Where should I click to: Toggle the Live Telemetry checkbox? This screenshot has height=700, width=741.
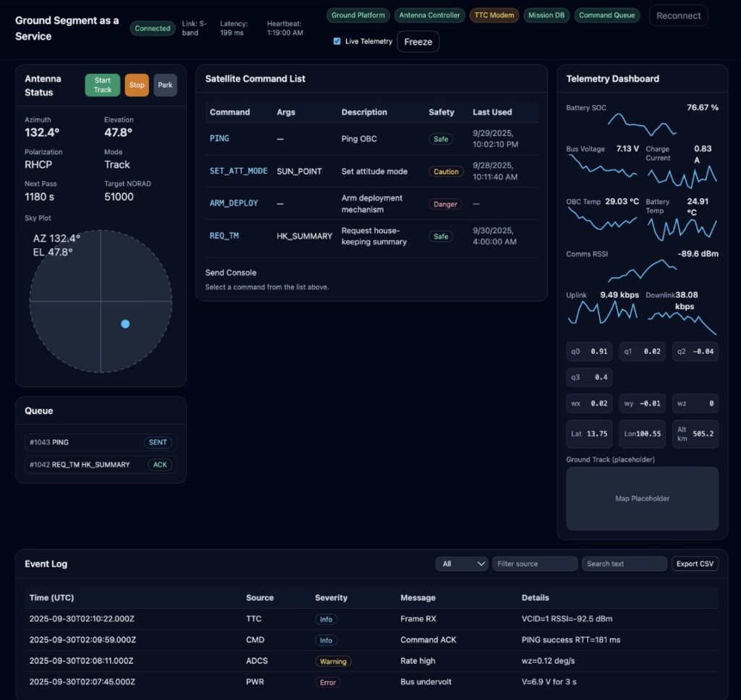[336, 41]
